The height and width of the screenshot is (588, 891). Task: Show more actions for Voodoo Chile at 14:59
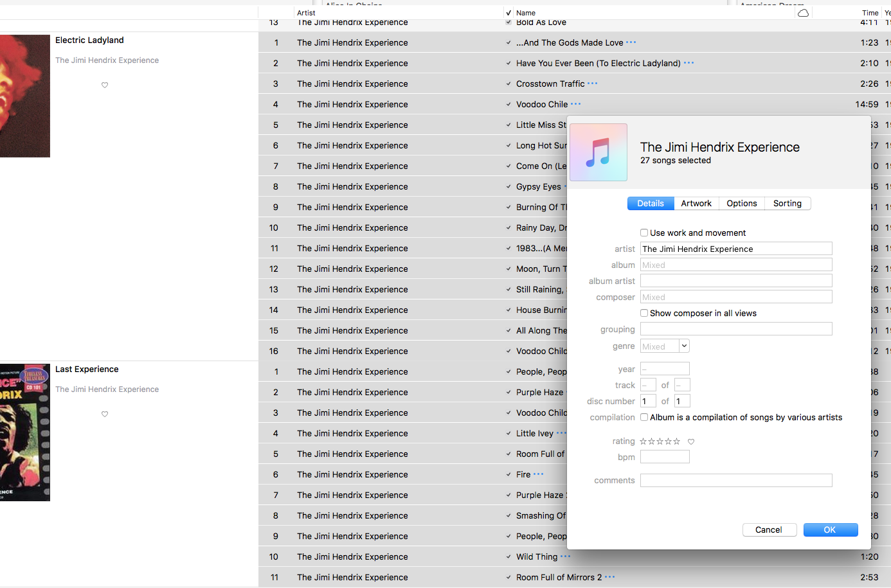click(x=575, y=104)
